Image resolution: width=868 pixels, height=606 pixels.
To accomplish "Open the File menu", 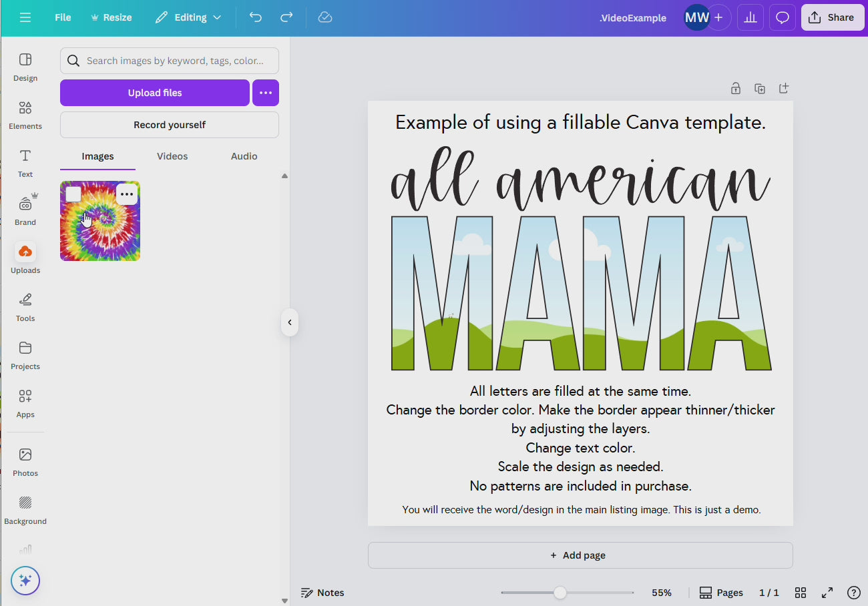I will (x=63, y=17).
